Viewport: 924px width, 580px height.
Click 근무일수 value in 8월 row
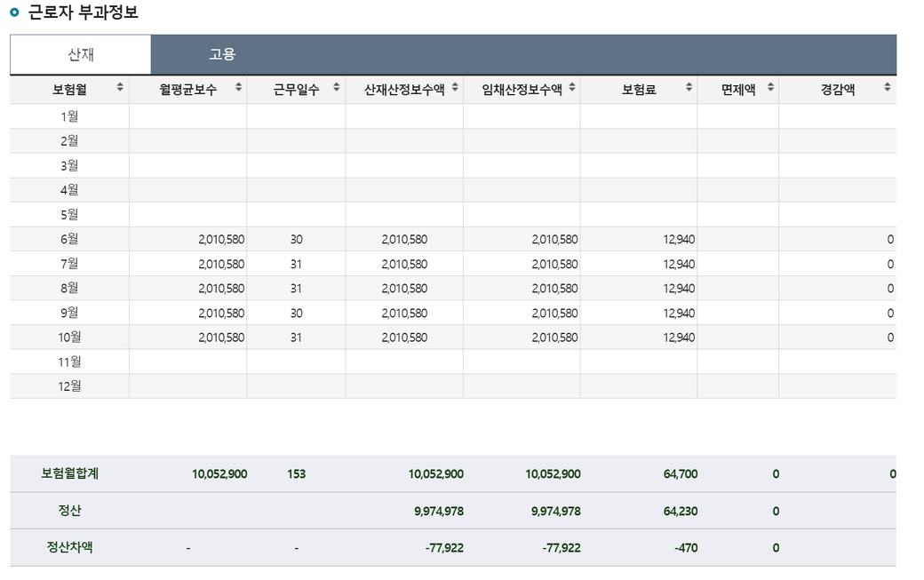pos(296,289)
